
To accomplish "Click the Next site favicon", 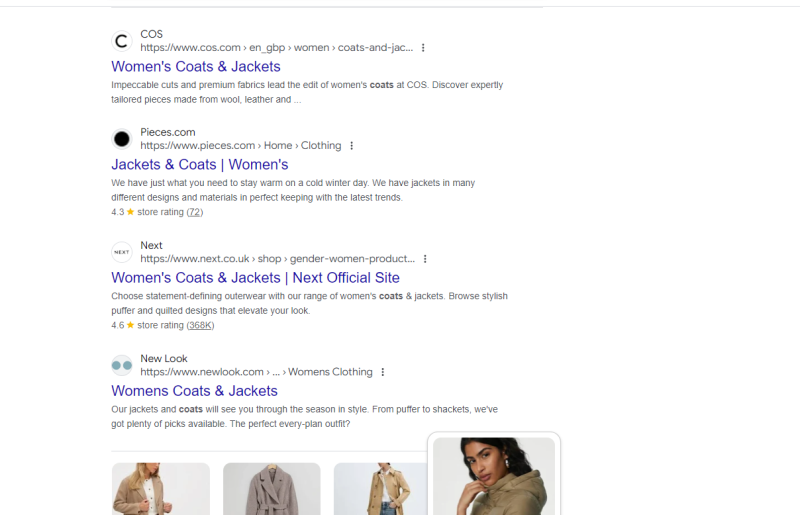I will [x=121, y=252].
